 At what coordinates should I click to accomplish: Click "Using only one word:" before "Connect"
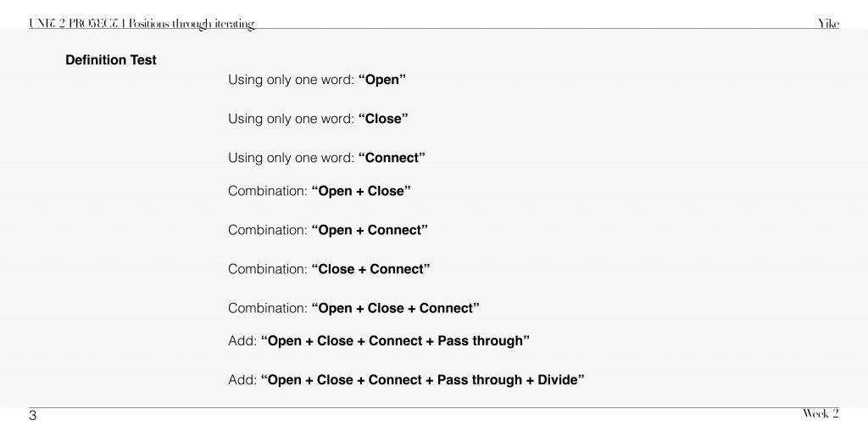291,158
